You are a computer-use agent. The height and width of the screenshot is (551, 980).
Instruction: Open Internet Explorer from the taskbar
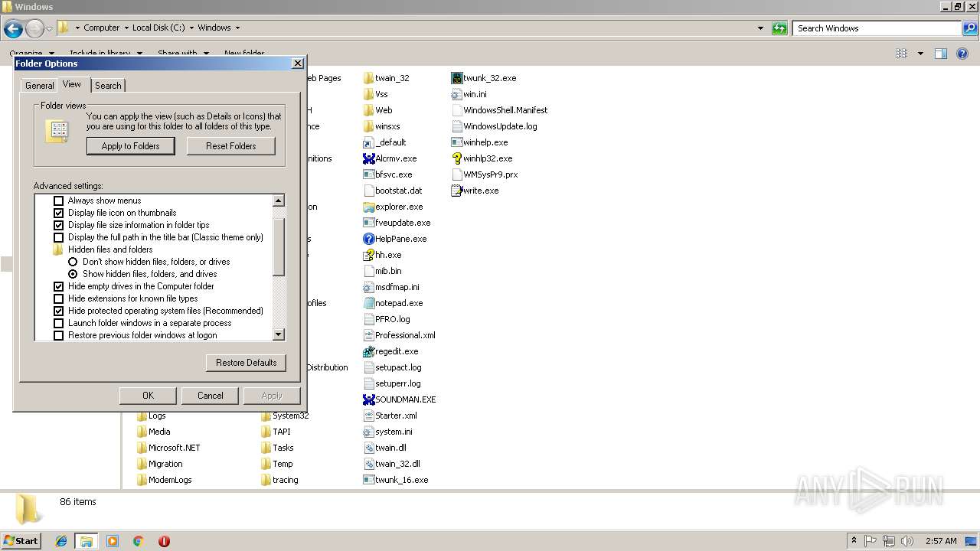point(61,541)
